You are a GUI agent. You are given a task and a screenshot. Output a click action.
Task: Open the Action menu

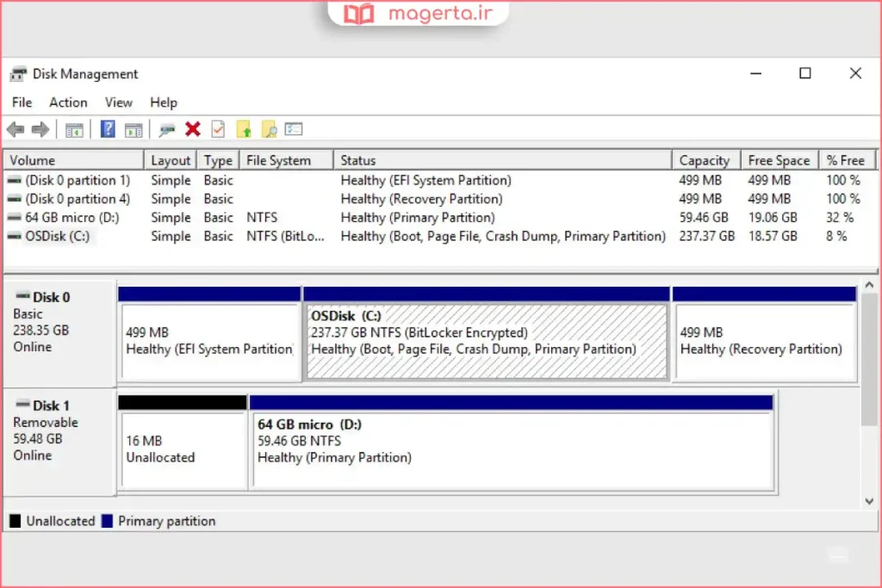68,102
